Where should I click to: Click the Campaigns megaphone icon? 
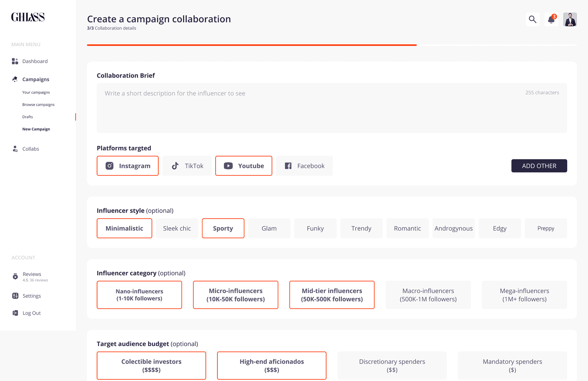[x=15, y=79]
